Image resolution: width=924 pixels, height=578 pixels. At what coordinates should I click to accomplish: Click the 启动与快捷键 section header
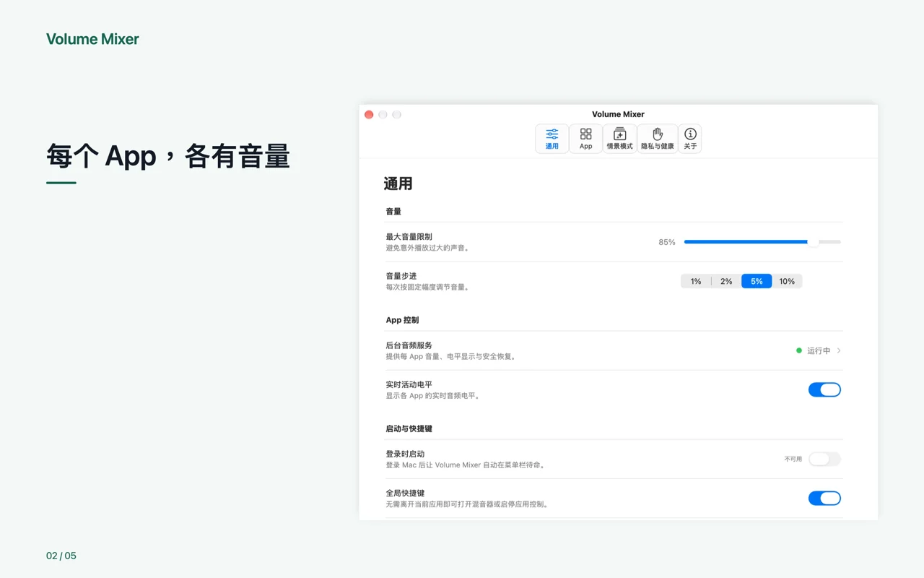click(x=409, y=428)
